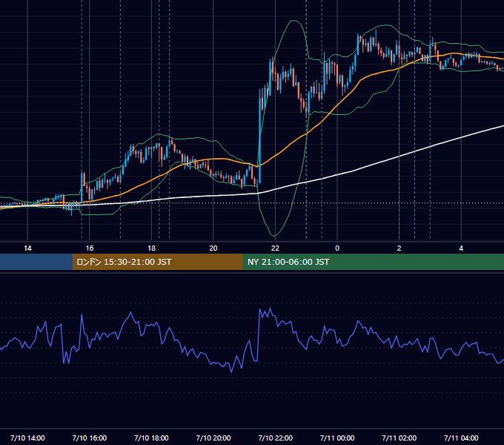Click the ロンドン 15:30-21:00 JST session bar
The image size is (504, 445).
point(157,262)
